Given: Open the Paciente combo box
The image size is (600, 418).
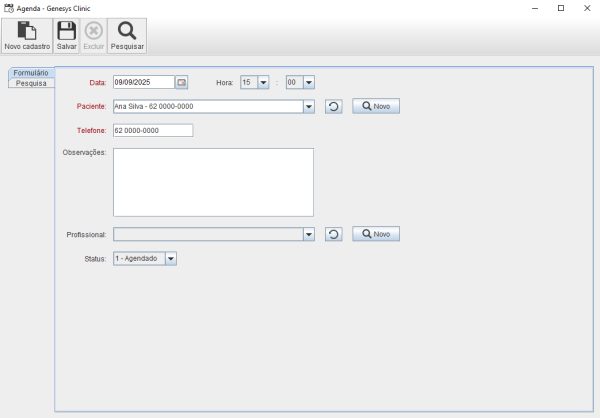Looking at the screenshot, I should click(308, 106).
